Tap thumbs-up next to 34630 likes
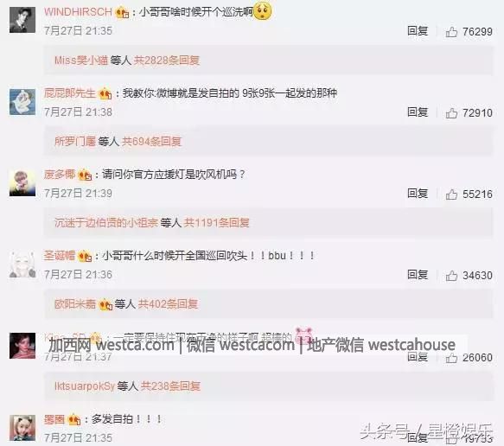Viewport: 504px width, 446px height. [x=451, y=276]
